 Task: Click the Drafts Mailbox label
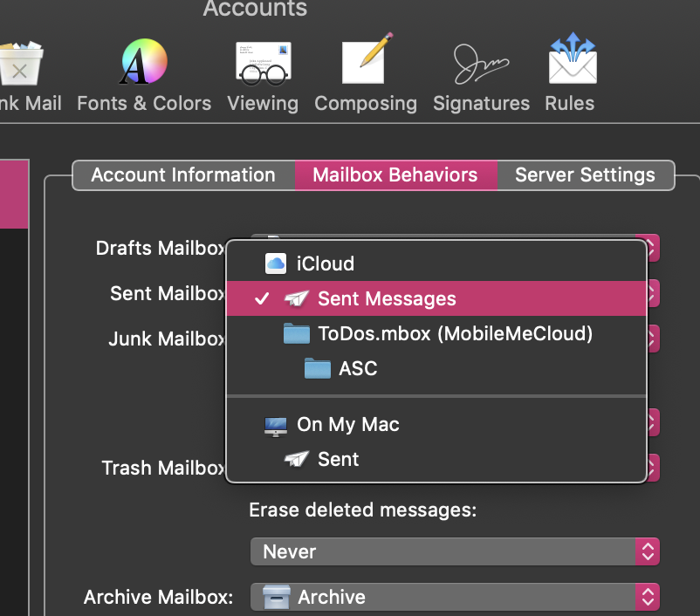tap(160, 248)
